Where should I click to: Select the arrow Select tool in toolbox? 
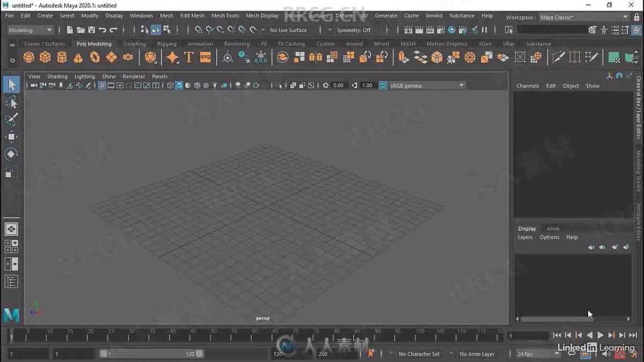(12, 85)
